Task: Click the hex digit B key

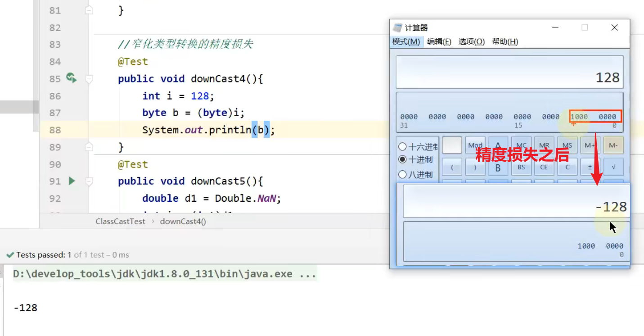Action: click(x=498, y=167)
